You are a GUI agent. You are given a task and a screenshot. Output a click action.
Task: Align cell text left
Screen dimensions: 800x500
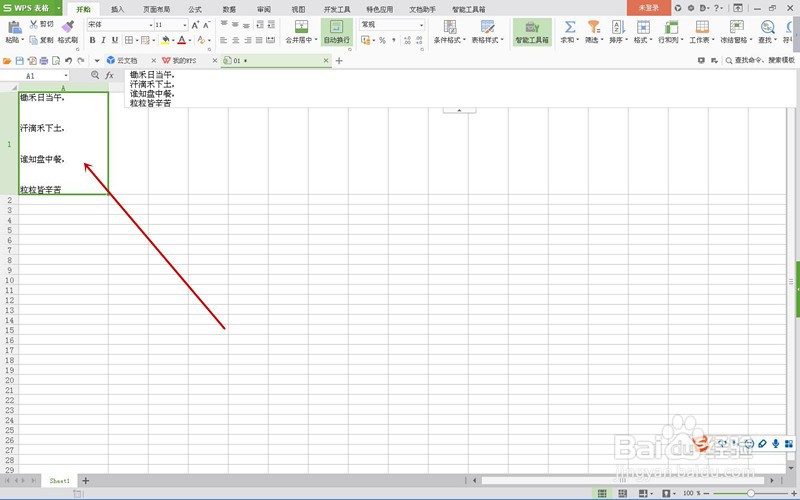click(224, 40)
